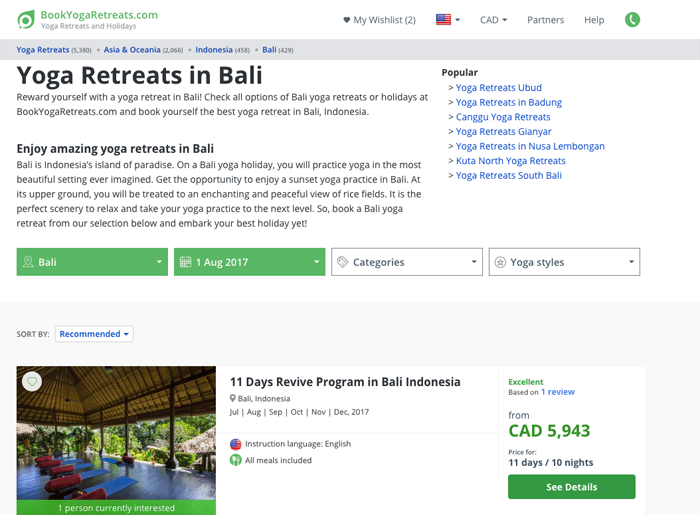Open 11 Days Revive Program title

tap(345, 382)
